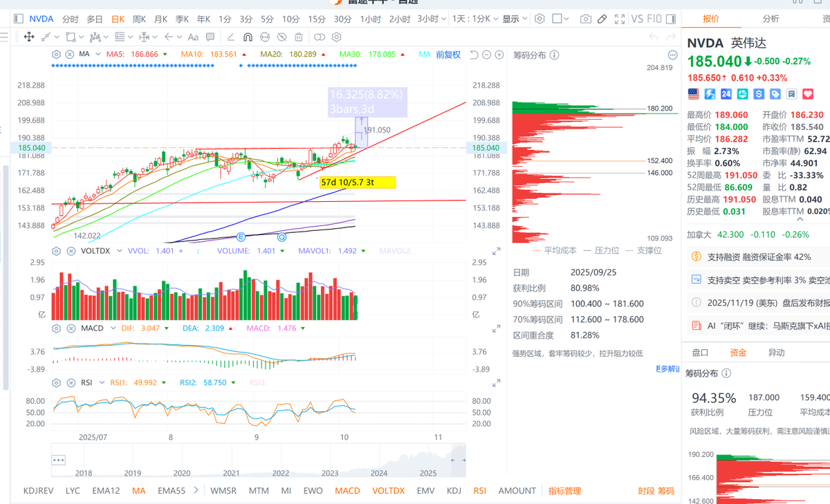Select the pencil drawing icon in top toolbar
830x504 pixels.
602,19
